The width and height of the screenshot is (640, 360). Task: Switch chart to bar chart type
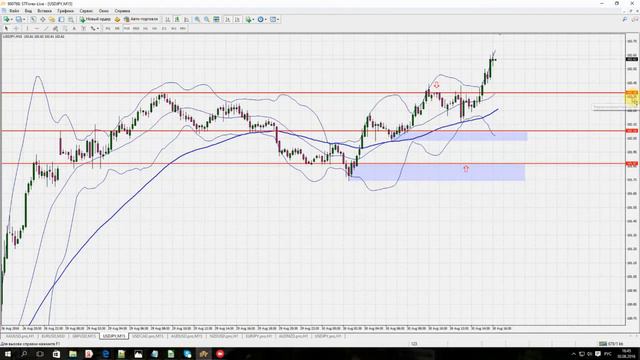pos(167,19)
